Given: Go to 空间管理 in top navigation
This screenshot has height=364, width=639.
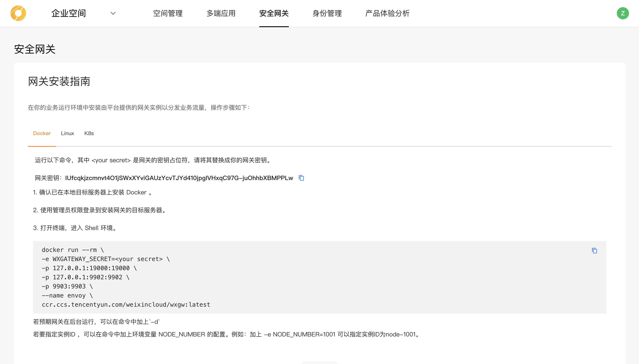Looking at the screenshot, I should coord(168,13).
